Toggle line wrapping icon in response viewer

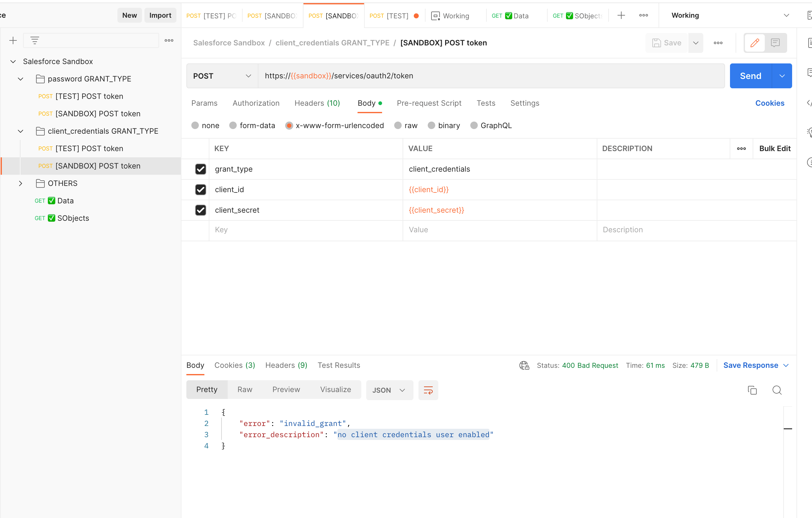(x=428, y=390)
